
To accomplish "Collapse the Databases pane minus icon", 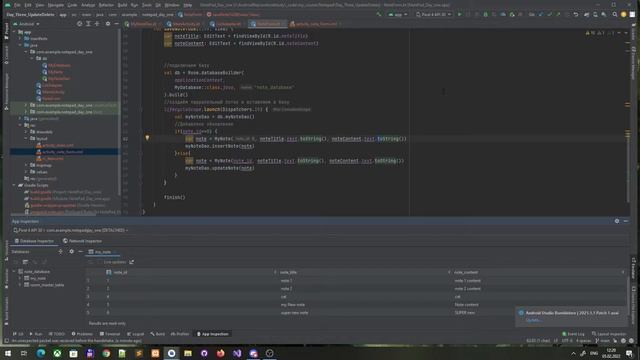I will point(80,251).
